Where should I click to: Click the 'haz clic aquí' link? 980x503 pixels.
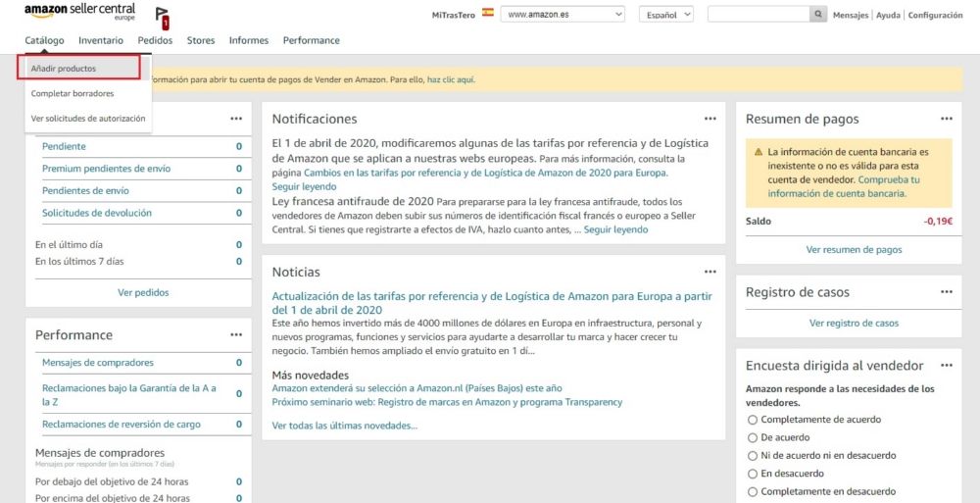(451, 80)
